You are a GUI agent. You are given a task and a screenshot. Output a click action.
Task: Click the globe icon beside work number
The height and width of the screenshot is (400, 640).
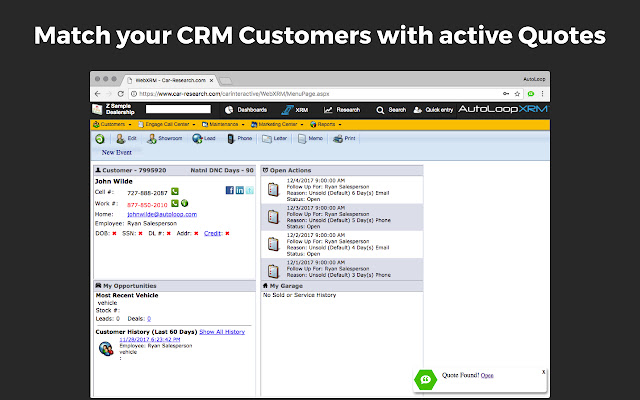184,203
